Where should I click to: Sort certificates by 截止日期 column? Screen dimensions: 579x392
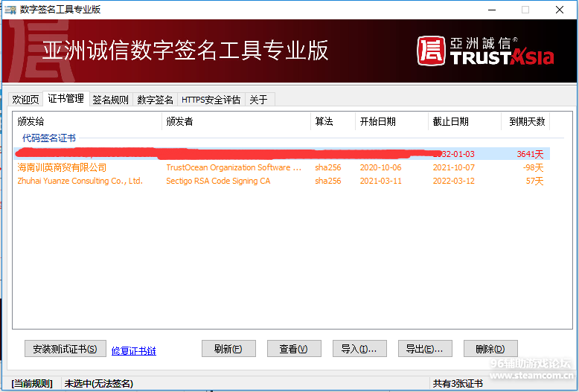click(464, 121)
